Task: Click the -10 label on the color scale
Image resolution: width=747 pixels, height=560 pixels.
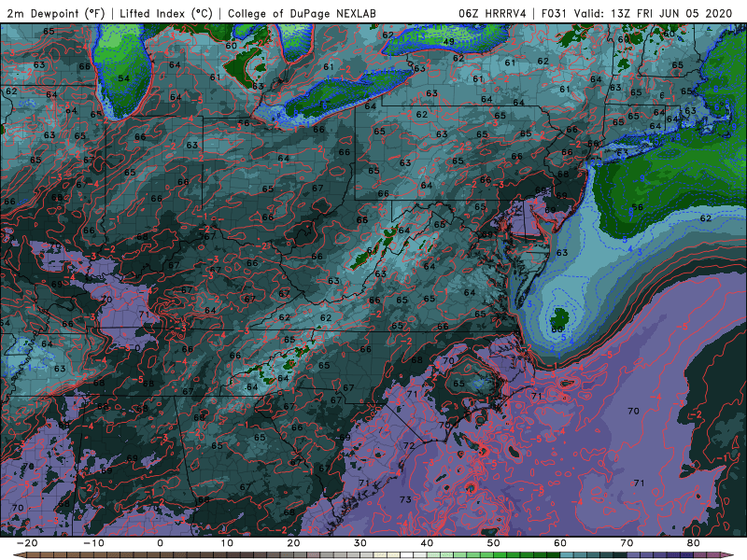Action: coord(93,543)
